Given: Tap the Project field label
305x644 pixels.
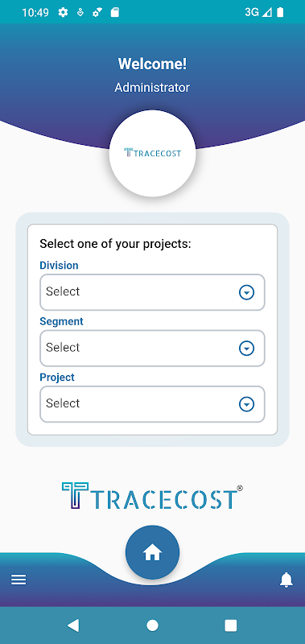Looking at the screenshot, I should point(57,377).
